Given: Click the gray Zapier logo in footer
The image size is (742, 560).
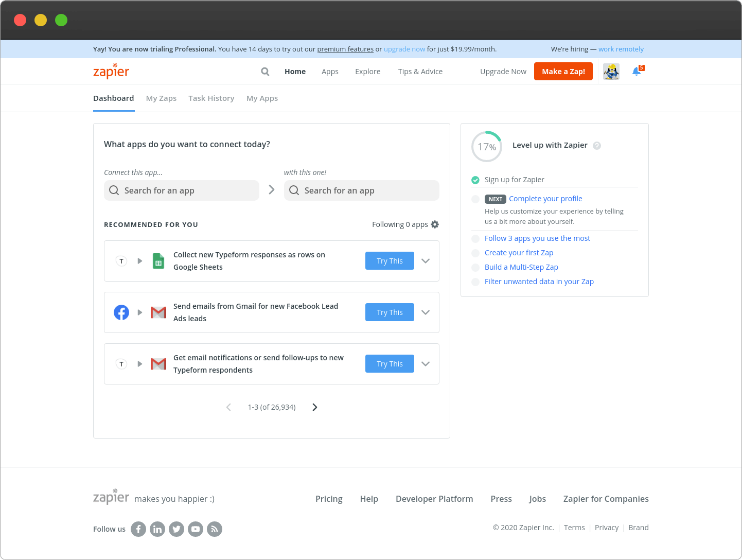Looking at the screenshot, I should (x=111, y=497).
